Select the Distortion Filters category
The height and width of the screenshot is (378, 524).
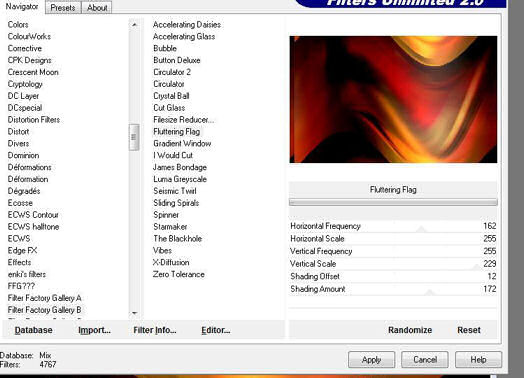(34, 120)
